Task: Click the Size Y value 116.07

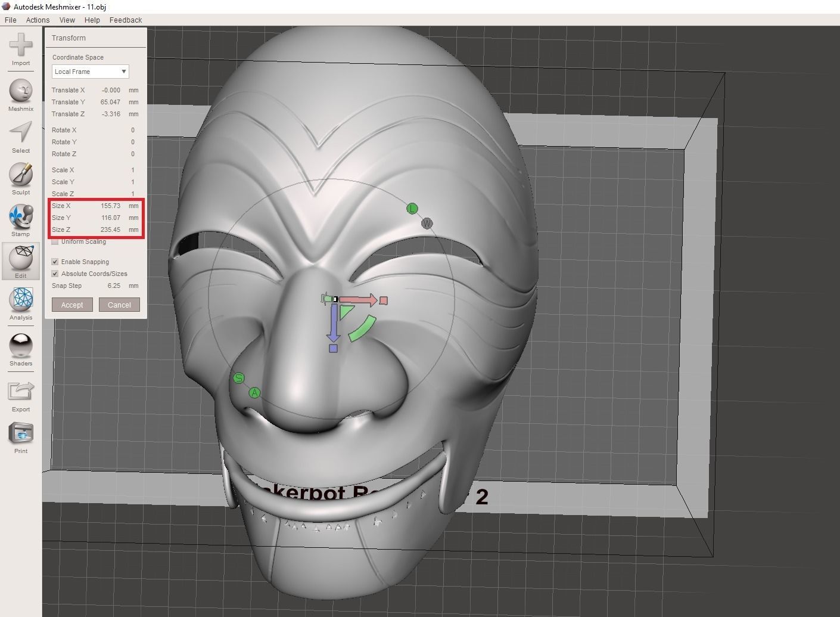Action: tap(110, 218)
